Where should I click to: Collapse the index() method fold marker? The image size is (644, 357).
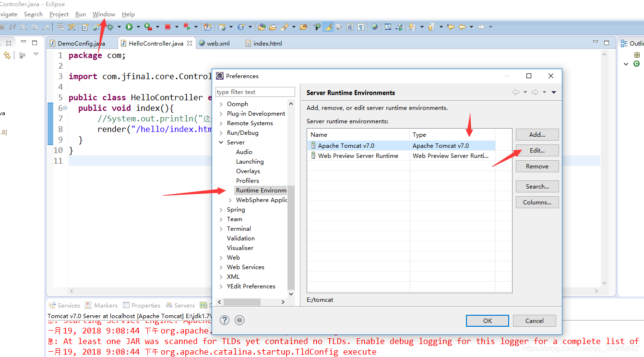coord(65,108)
